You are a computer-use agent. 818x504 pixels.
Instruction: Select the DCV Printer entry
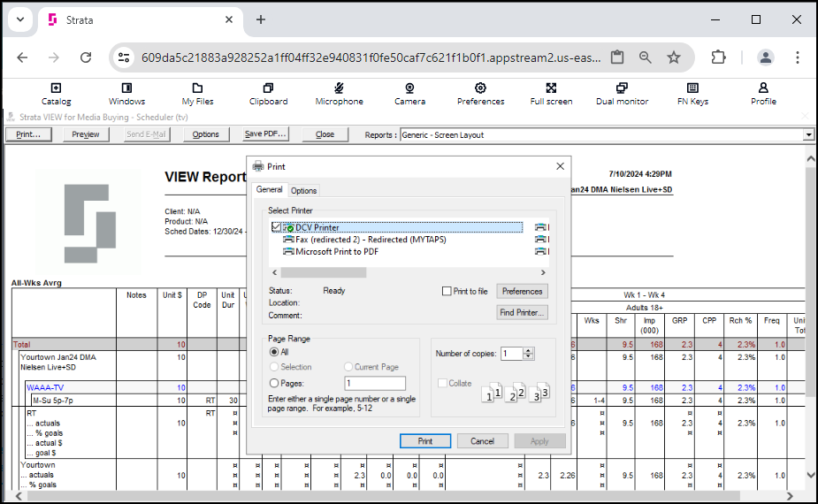pyautogui.click(x=397, y=227)
